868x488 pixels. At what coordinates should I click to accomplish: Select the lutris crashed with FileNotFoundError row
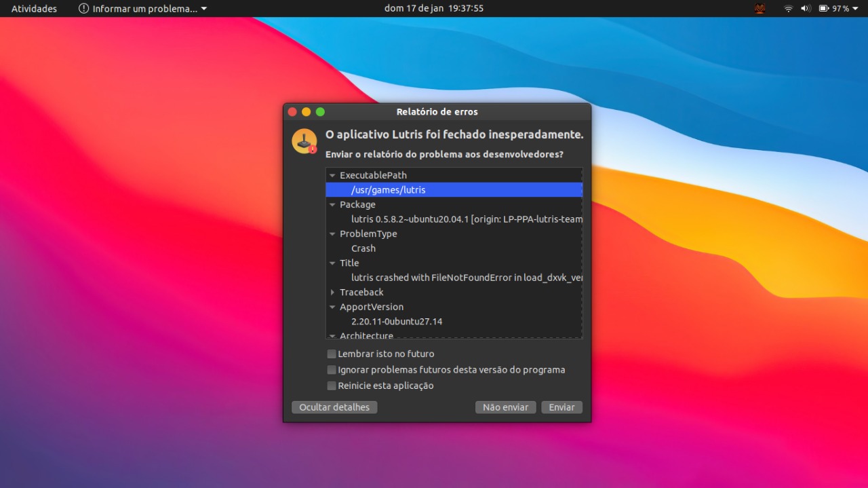(x=454, y=278)
